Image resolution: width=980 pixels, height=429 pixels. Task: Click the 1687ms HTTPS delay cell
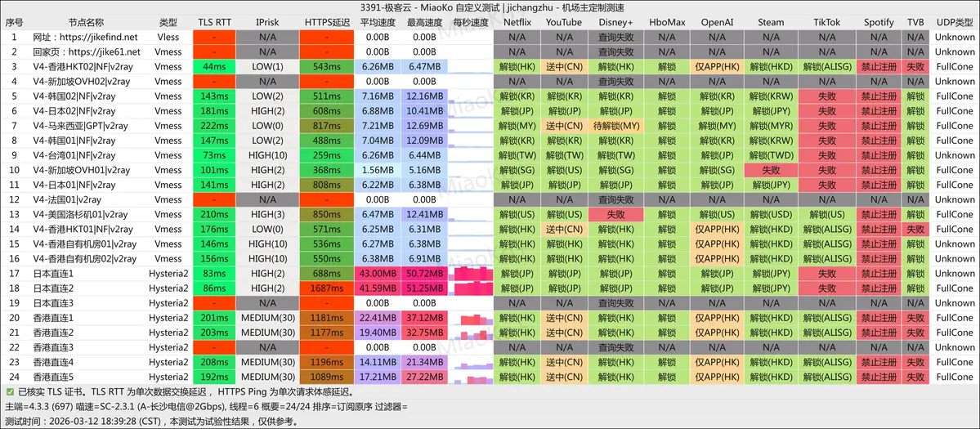point(328,288)
